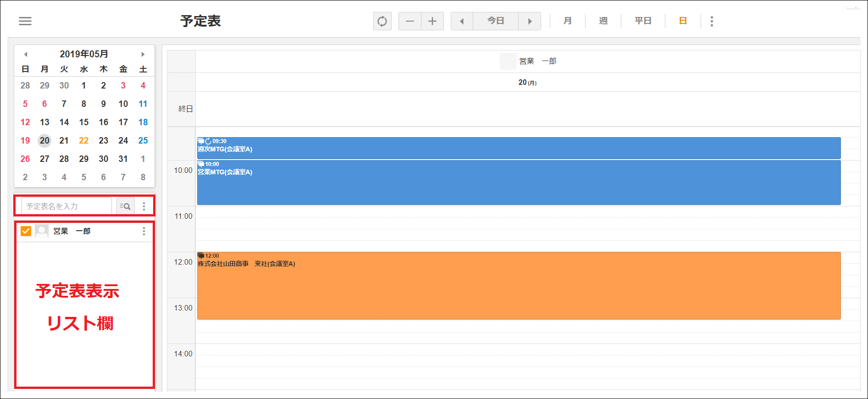This screenshot has width=868, height=399.
Task: Select May 15 in the mini calendar
Action: pos(83,122)
